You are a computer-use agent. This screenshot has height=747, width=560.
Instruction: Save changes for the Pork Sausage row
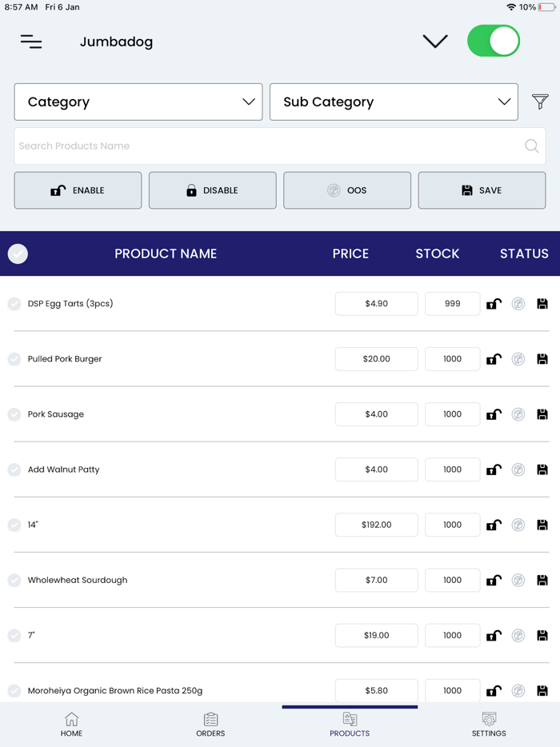(542, 414)
